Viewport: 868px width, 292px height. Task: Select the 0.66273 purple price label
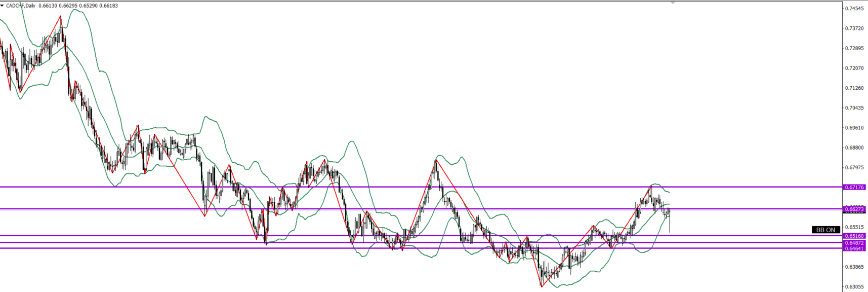point(854,209)
